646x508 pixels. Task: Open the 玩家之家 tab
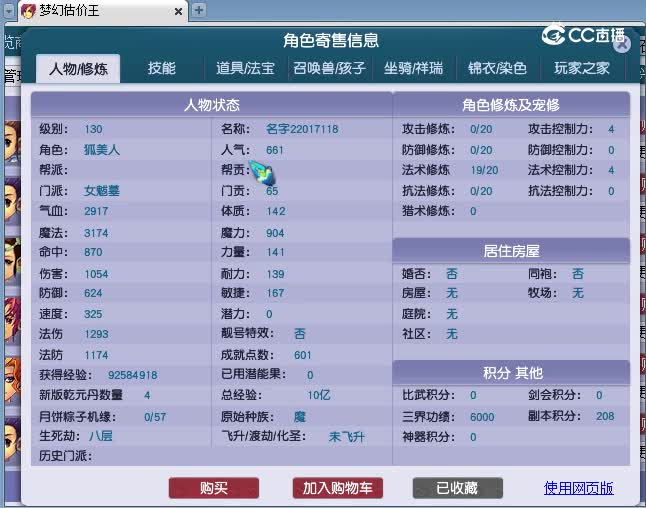pos(582,68)
